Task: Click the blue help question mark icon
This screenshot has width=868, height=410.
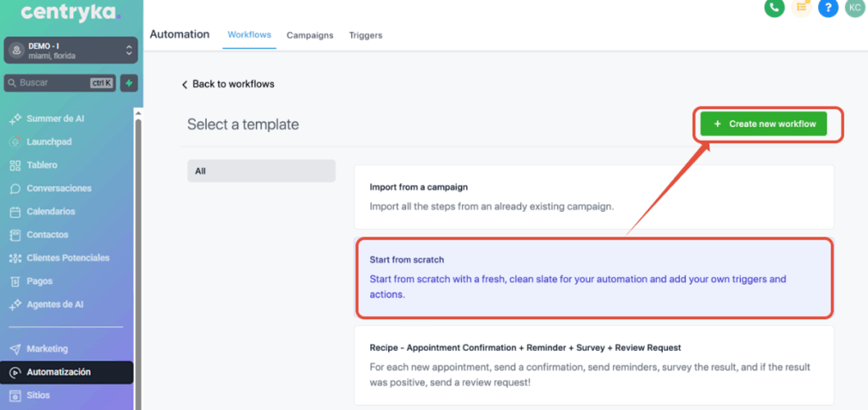Action: point(829,8)
